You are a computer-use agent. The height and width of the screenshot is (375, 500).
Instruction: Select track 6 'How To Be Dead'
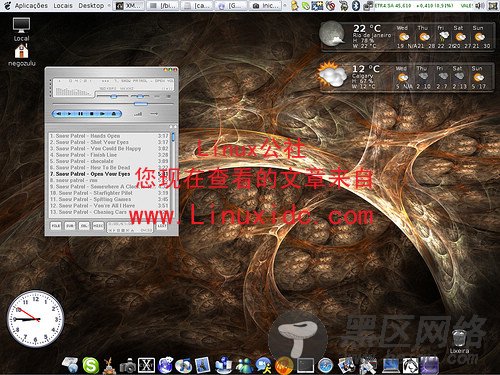(109, 167)
